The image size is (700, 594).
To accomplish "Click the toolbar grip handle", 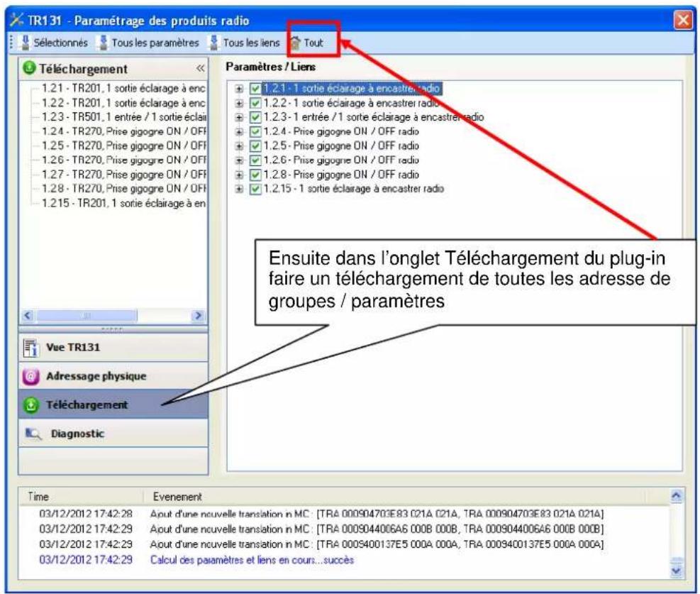I will point(11,43).
